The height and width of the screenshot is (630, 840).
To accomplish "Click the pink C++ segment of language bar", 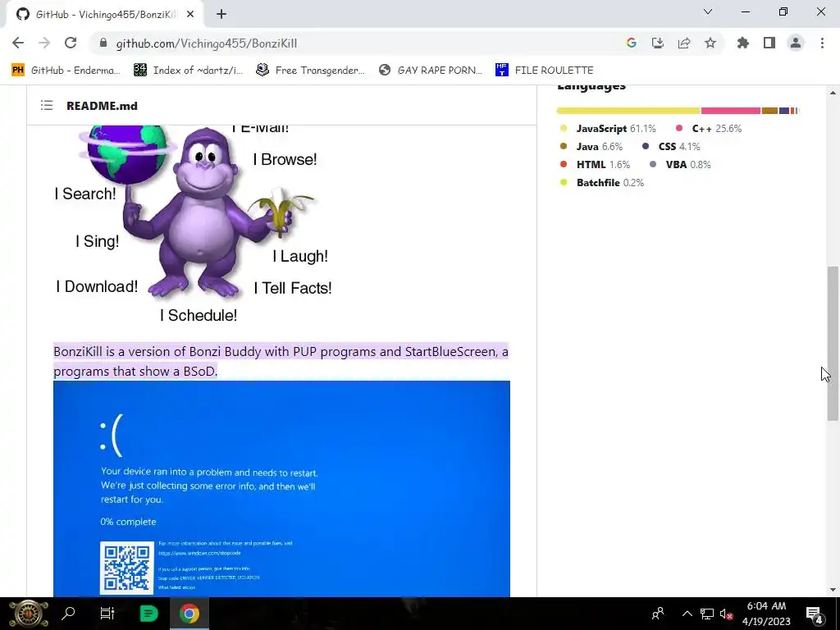I will pos(731,111).
